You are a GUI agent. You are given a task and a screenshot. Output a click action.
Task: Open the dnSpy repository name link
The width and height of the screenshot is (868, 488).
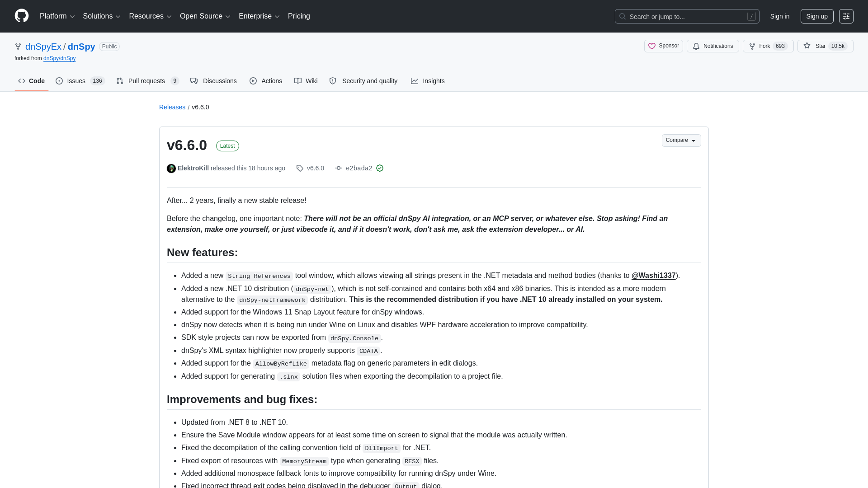[x=81, y=47]
